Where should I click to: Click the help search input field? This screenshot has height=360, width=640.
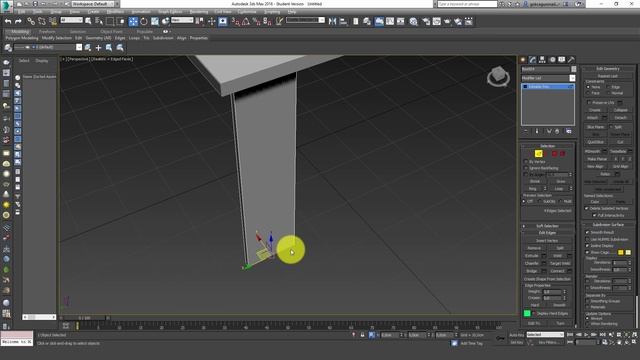click(467, 4)
